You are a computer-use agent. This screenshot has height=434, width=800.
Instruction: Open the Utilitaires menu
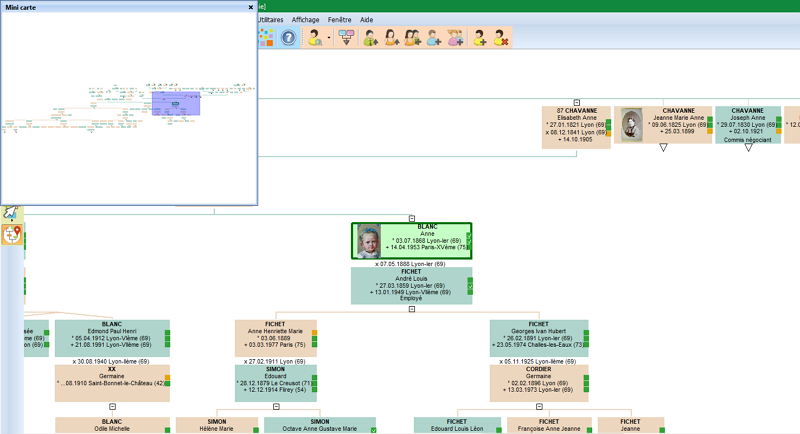click(270, 19)
